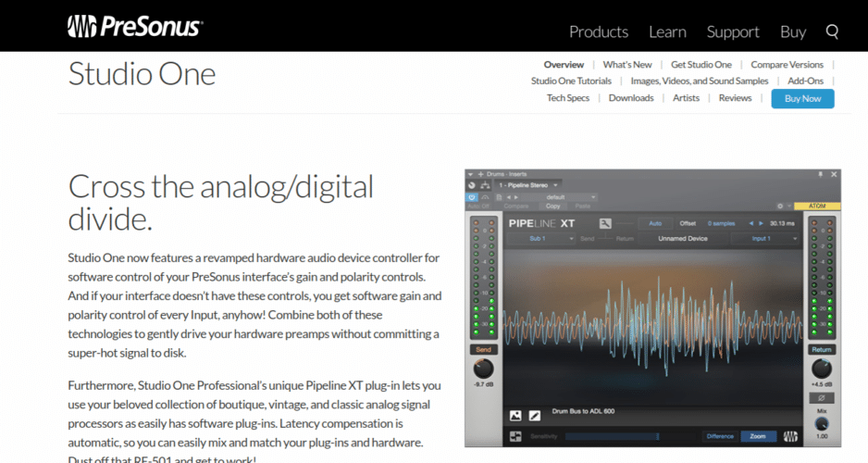Click the right offset arrow near 30.13 ms
This screenshot has height=463, width=868.
coord(762,223)
